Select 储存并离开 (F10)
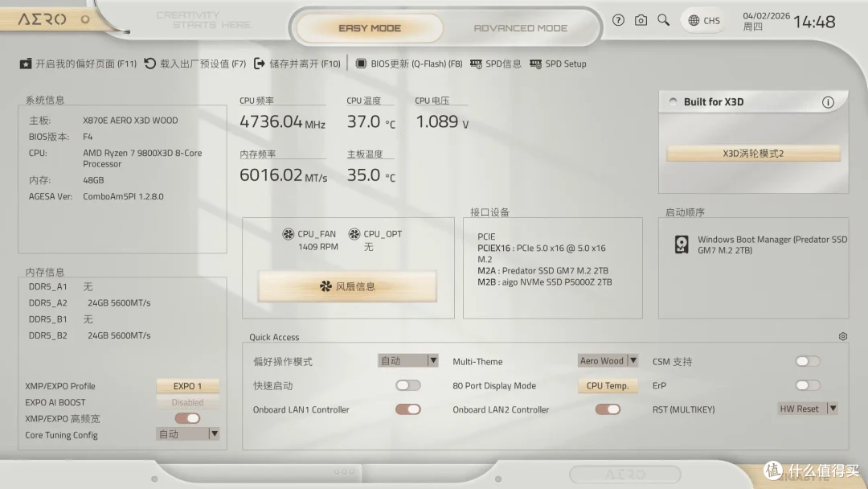This screenshot has width=868, height=489. point(297,64)
